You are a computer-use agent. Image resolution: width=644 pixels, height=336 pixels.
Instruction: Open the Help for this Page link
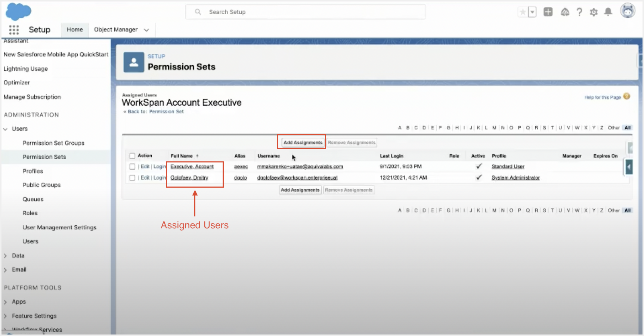point(603,97)
